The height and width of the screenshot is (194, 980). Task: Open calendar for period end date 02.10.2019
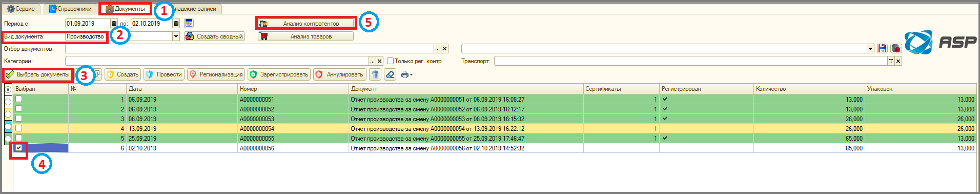[x=176, y=23]
